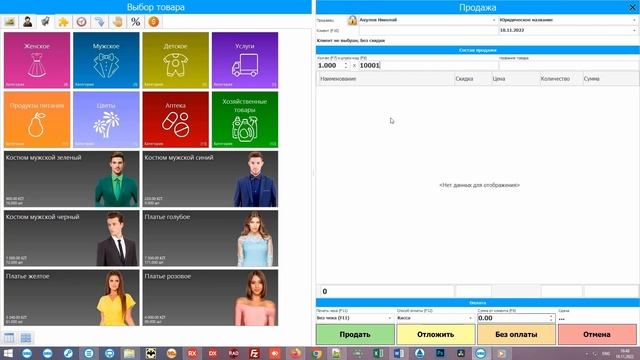Click the first toolbar icon in Выбор товара

coord(10,22)
